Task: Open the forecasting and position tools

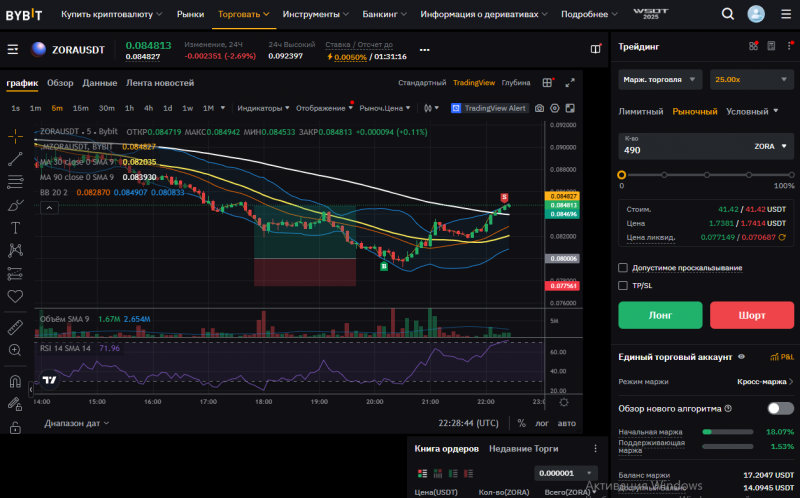Action: tap(15, 273)
